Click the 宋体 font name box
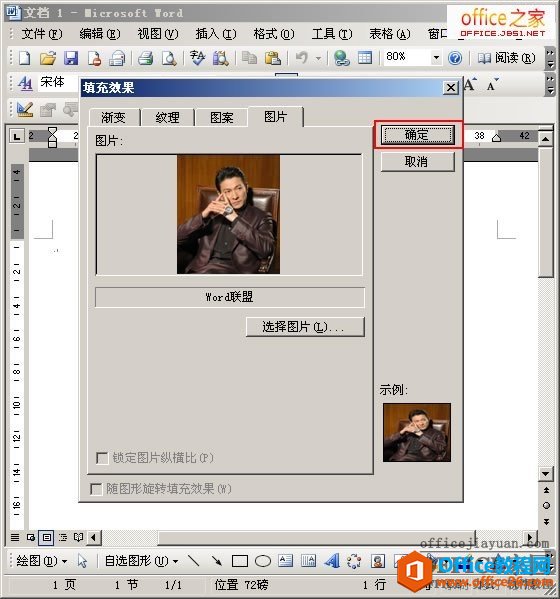Viewport: 560px width, 599px height. 57,82
